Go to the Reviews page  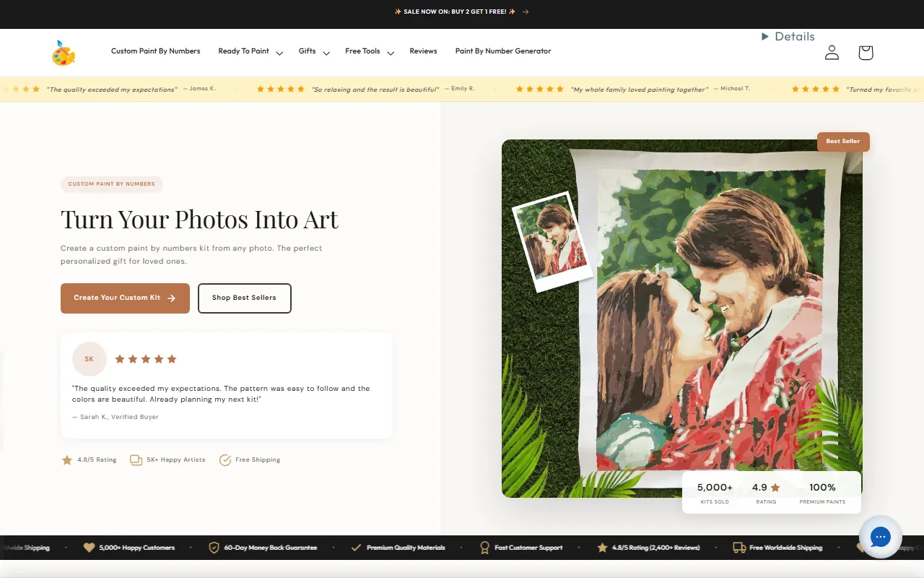[x=423, y=51]
